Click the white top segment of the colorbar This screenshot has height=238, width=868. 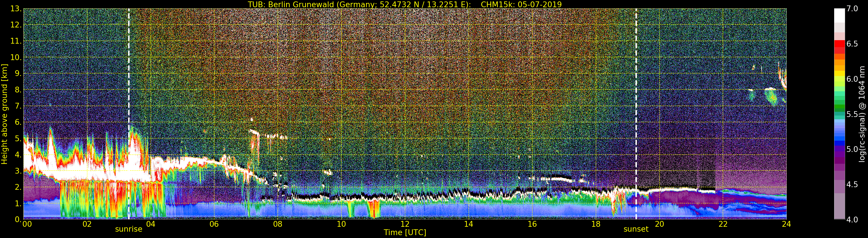[x=839, y=15]
